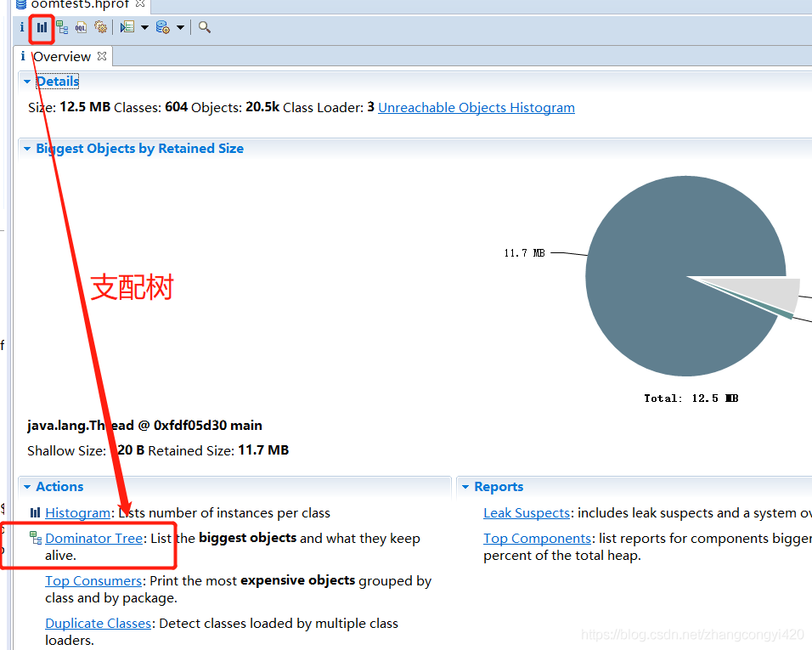Click the 'Objects: 20.5k' detail value
This screenshot has width=812, height=650.
pyautogui.click(x=235, y=108)
